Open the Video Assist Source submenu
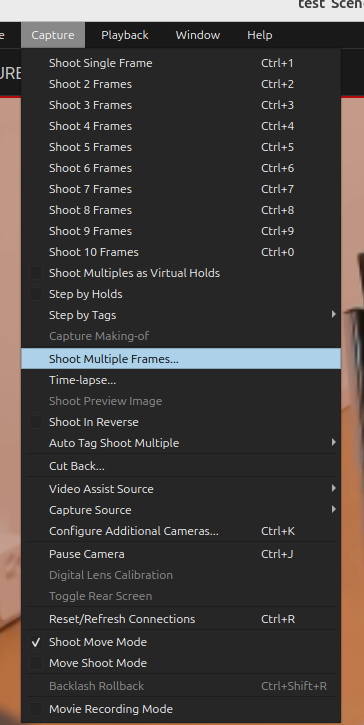Screen dimensions: 364x725 click(x=181, y=489)
